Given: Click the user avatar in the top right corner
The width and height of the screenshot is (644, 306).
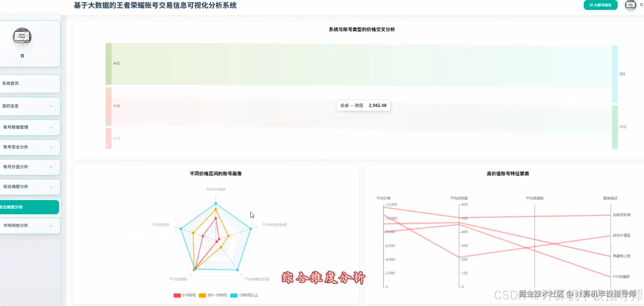Looking at the screenshot, I should 630,5.
